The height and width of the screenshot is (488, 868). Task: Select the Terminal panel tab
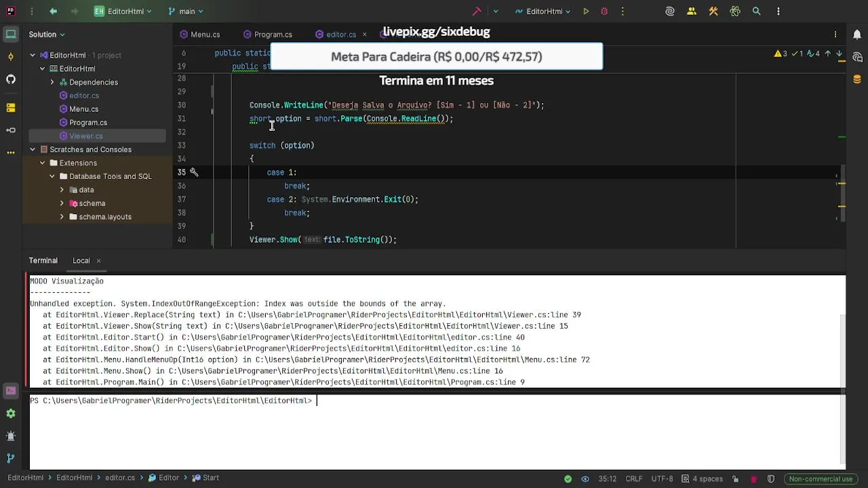click(x=43, y=260)
